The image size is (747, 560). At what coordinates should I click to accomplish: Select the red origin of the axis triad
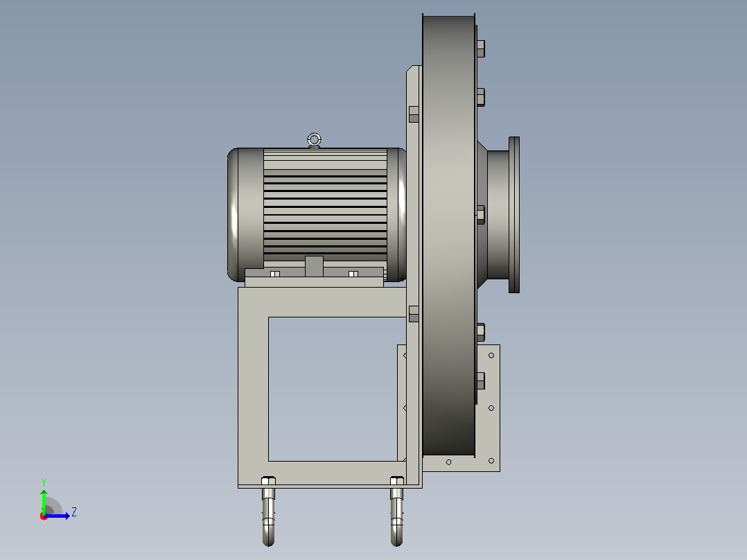pos(44,516)
